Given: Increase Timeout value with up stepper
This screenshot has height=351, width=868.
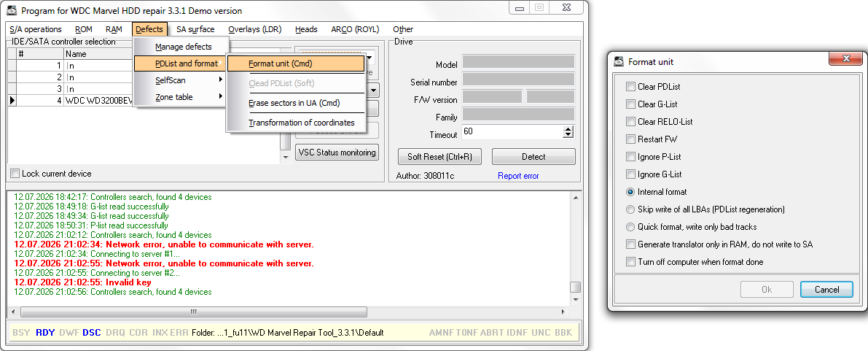Looking at the screenshot, I should [x=568, y=128].
